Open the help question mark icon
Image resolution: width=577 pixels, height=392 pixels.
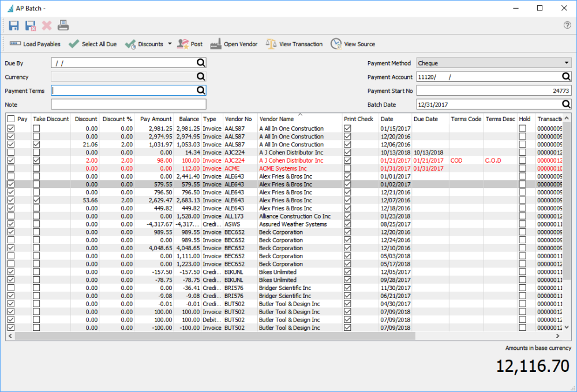pos(567,25)
